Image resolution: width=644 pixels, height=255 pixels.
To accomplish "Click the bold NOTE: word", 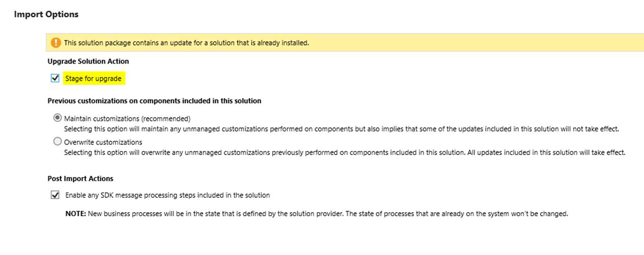I will pyautogui.click(x=75, y=214).
